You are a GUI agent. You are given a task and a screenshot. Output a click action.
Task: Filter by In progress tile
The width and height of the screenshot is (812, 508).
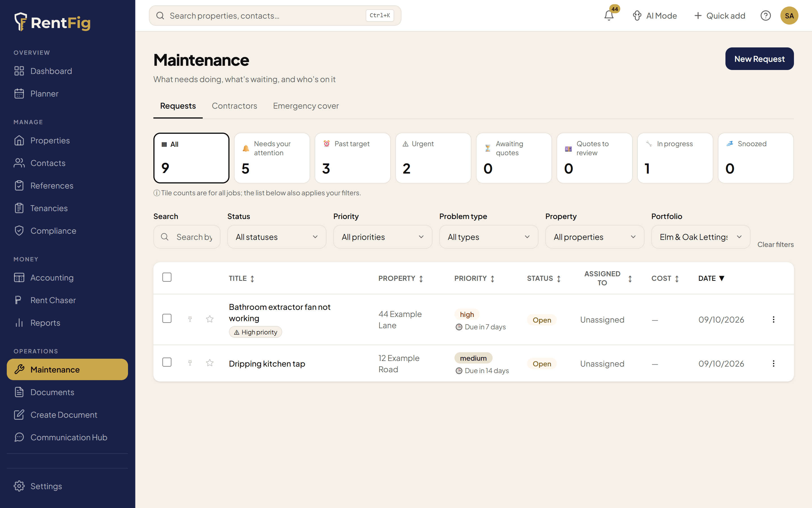675,158
